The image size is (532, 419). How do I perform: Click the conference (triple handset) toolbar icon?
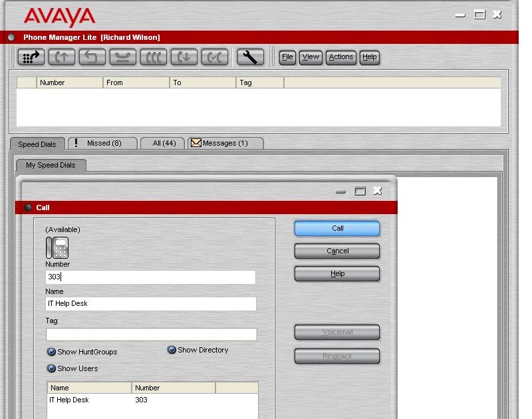point(154,57)
